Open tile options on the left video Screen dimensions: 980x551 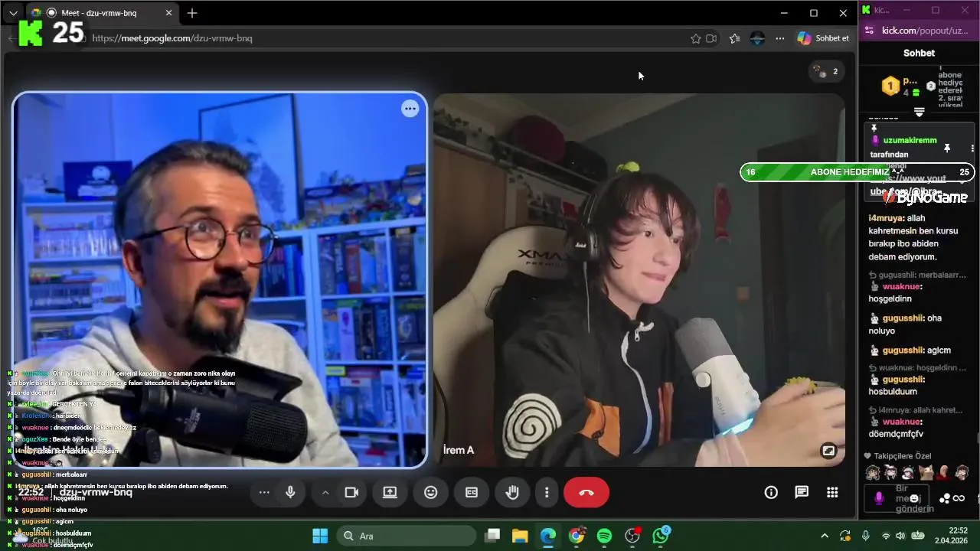pyautogui.click(x=410, y=109)
